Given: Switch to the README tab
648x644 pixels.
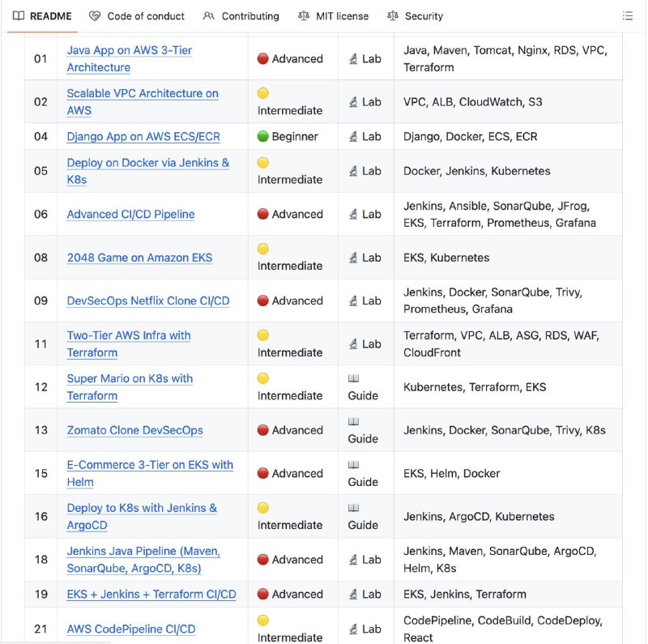Looking at the screenshot, I should pyautogui.click(x=42, y=16).
